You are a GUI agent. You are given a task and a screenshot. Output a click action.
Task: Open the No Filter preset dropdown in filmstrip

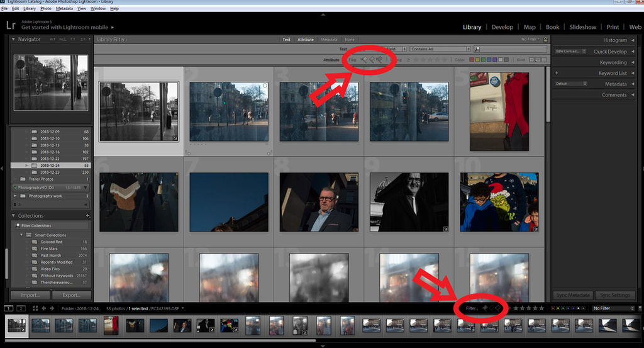[613, 308]
